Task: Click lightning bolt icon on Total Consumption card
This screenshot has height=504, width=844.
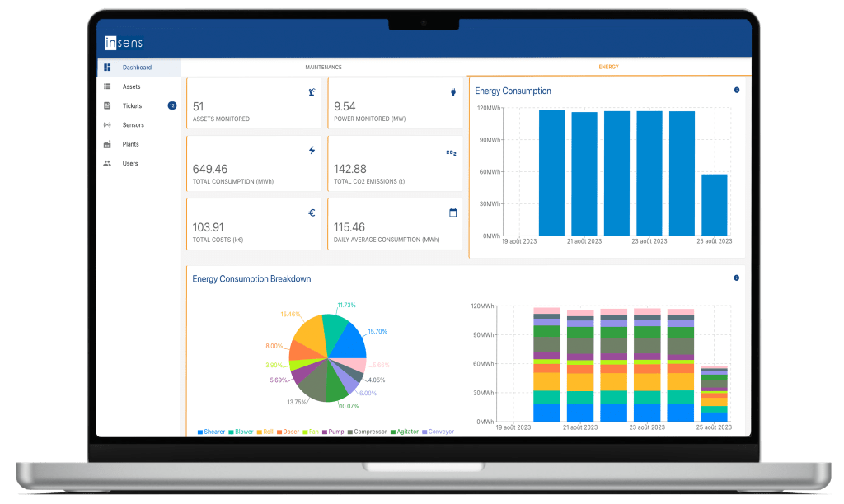Action: (x=312, y=151)
